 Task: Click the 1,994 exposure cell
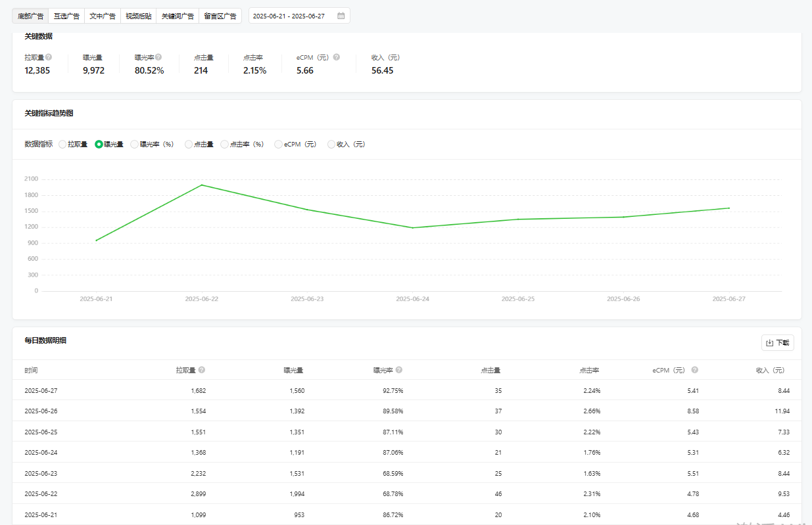point(297,493)
